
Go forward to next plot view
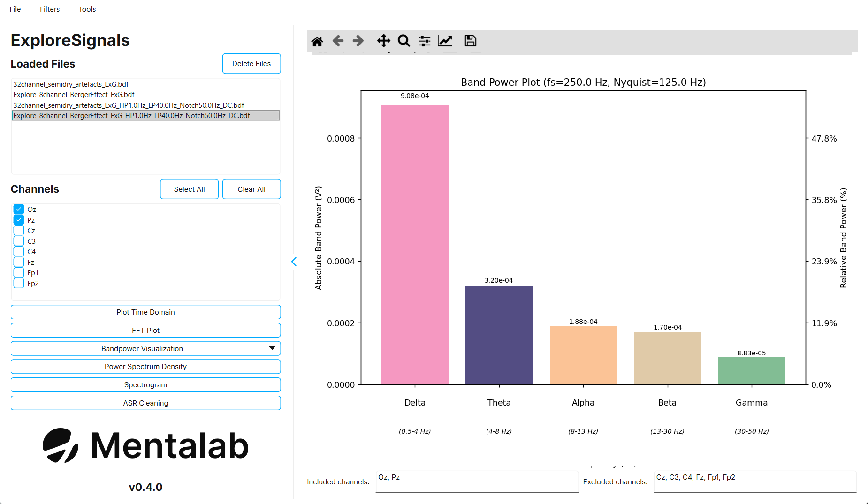358,41
